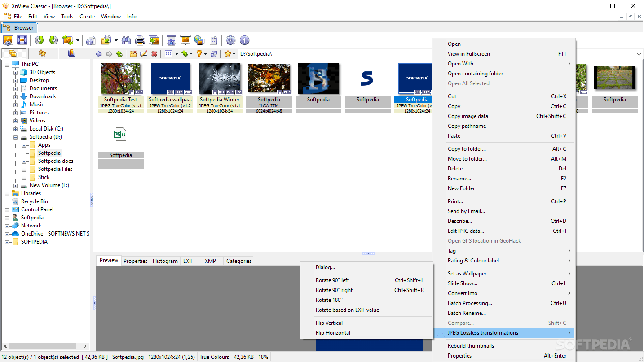Click the camera screen Capture icon
Image resolution: width=644 pixels, height=362 pixels.
click(x=171, y=40)
